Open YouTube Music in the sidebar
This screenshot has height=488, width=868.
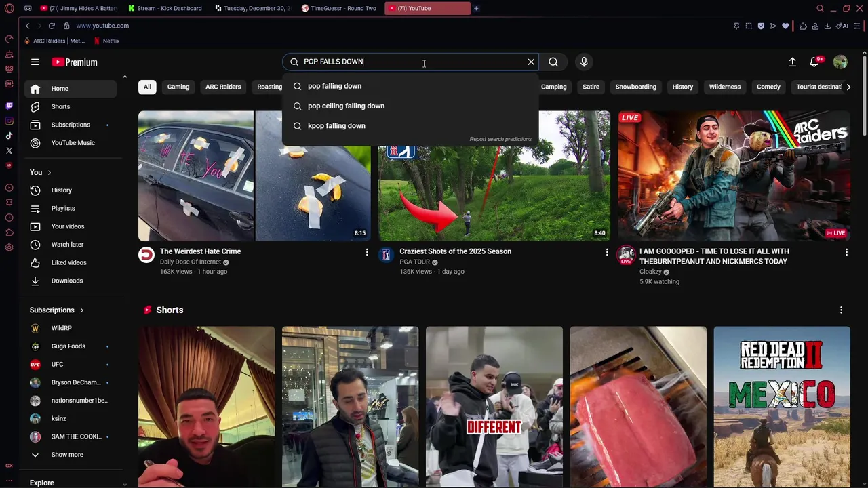(71, 143)
